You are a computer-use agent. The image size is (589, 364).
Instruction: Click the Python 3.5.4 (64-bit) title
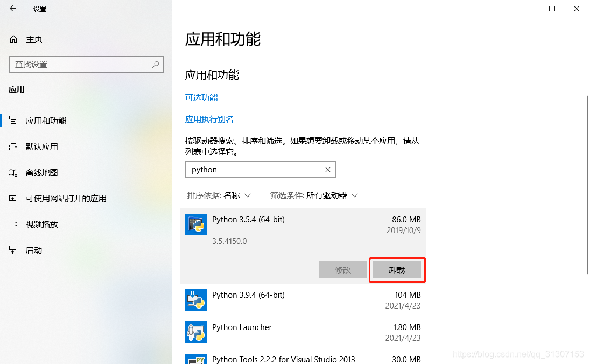[x=248, y=220]
